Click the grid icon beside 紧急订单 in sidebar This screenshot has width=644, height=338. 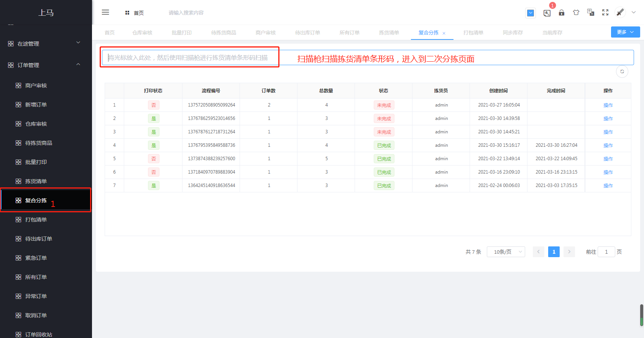click(18, 258)
